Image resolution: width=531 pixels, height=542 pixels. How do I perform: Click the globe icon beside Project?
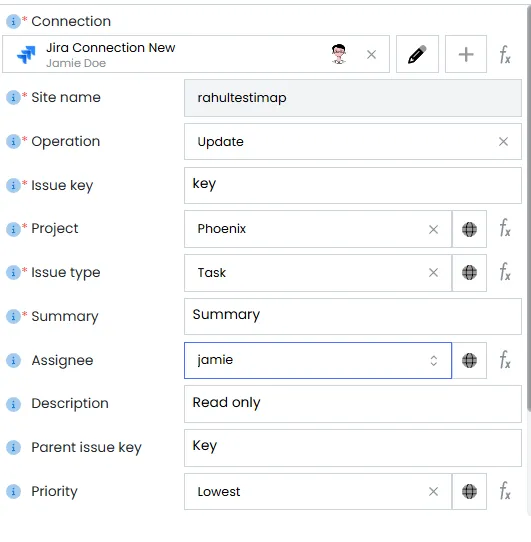pos(469,229)
